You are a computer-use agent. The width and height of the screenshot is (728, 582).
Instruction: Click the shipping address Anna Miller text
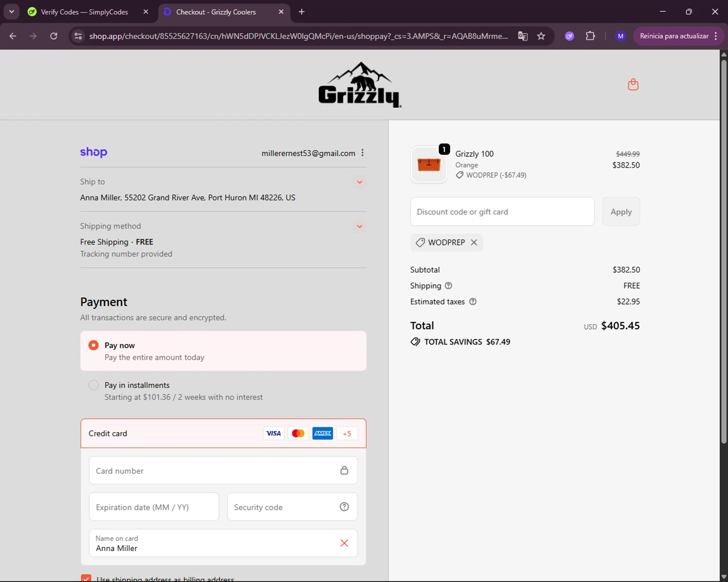(x=188, y=197)
